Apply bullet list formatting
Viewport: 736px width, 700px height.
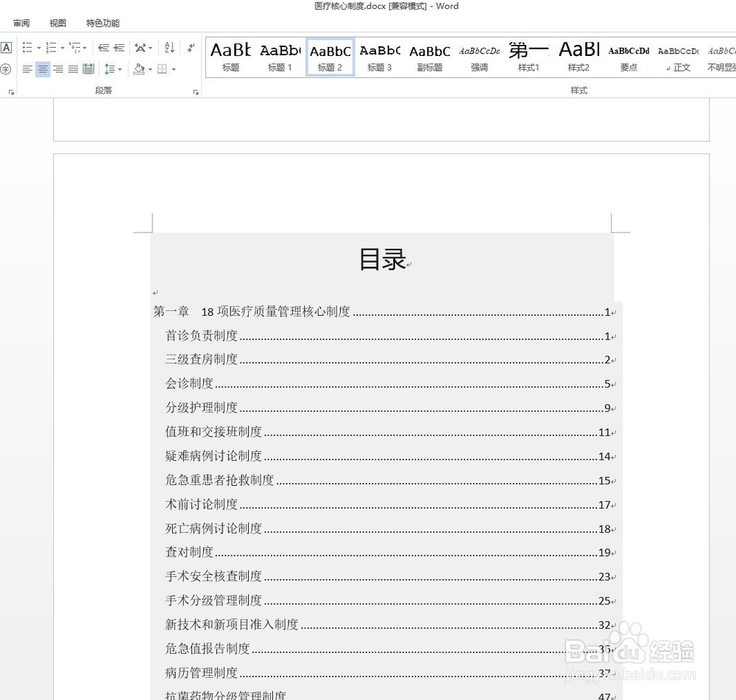pyautogui.click(x=28, y=47)
